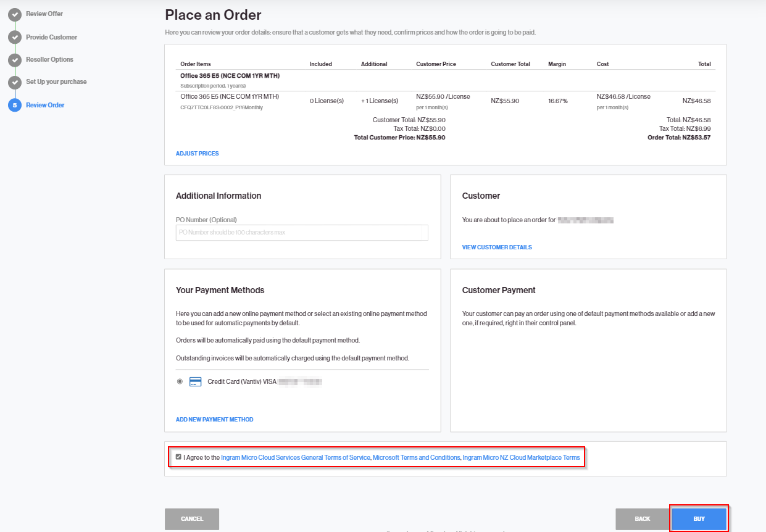Click the ADJUST PRICES link

point(197,154)
